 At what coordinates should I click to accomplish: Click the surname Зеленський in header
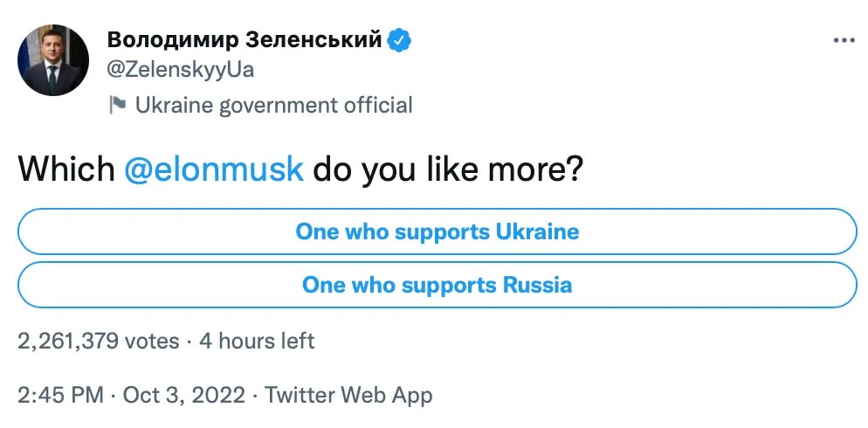[313, 40]
